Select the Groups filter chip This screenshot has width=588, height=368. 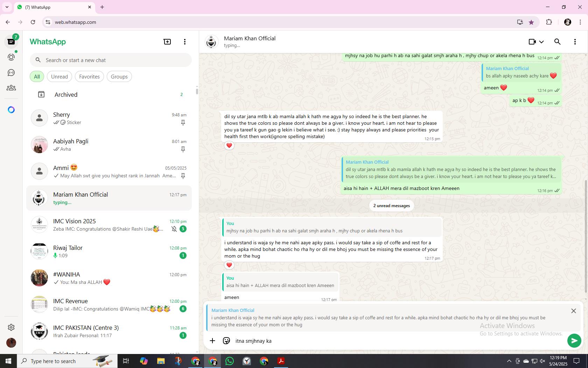[x=119, y=76]
